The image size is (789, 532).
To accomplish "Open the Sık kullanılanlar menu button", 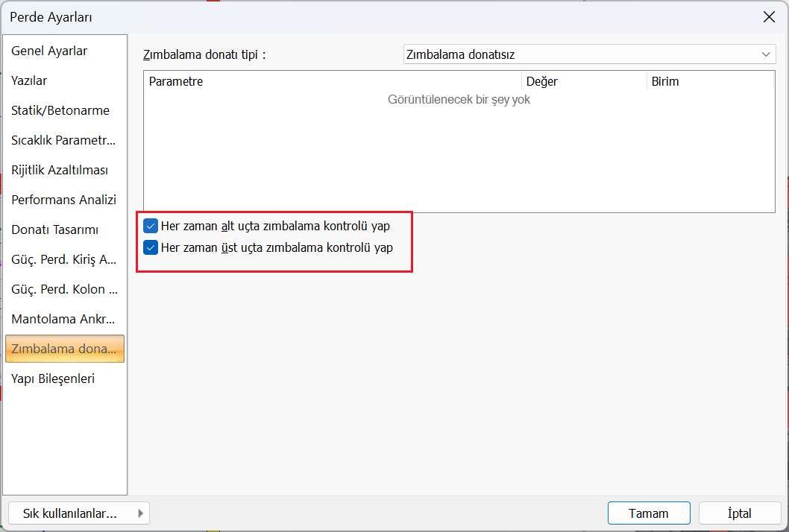I will coord(78,513).
